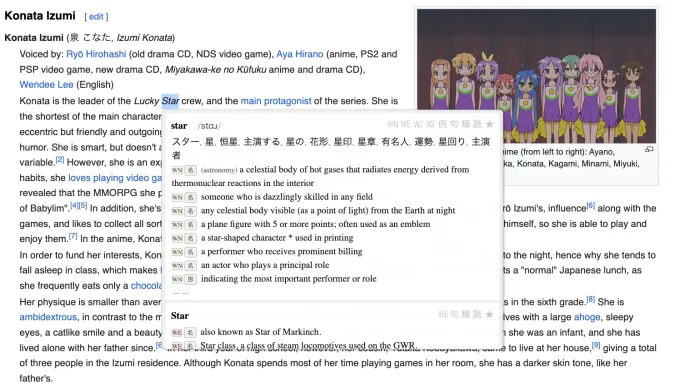Open the Lucky Star cast group image thumbnail
This screenshot has width=675, height=388.
[x=536, y=76]
